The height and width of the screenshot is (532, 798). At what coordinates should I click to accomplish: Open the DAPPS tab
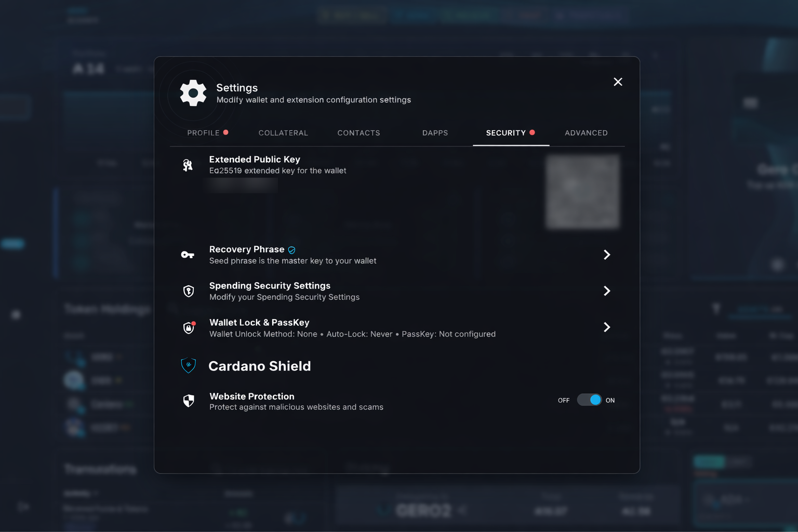click(435, 132)
